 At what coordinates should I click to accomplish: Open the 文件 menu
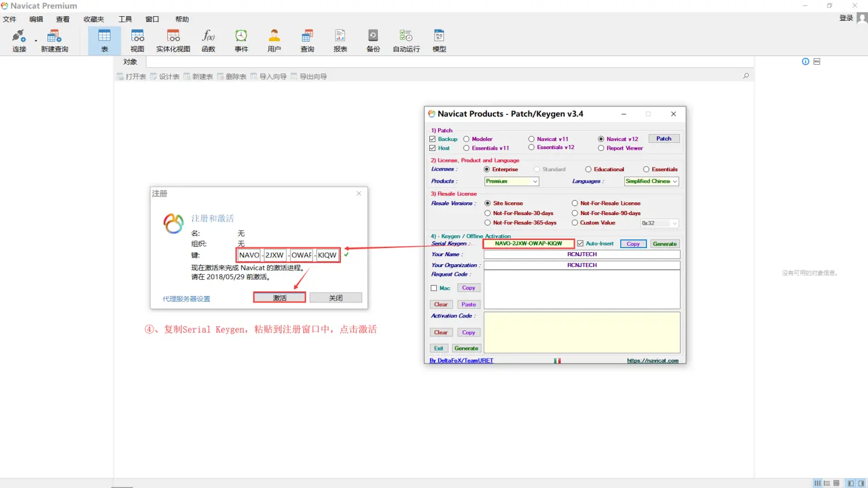point(10,19)
